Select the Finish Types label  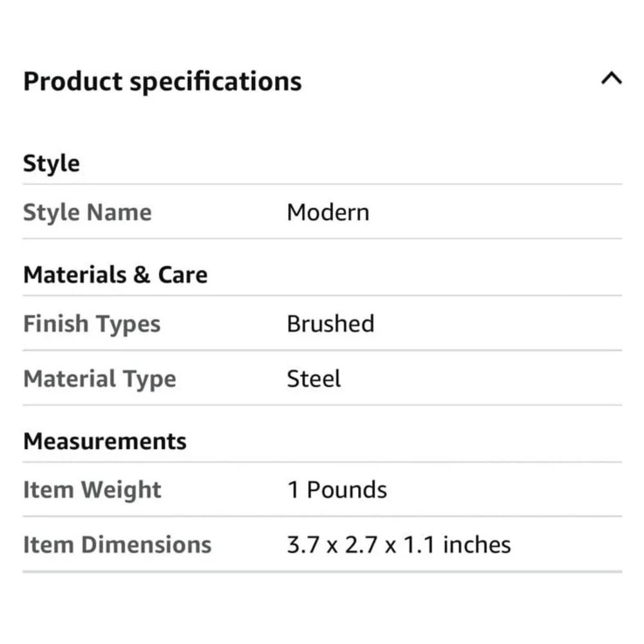[x=92, y=324]
